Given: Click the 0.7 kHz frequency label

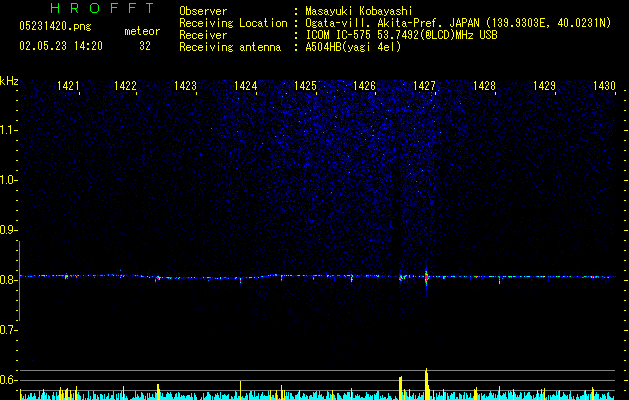Looking at the screenshot, I should coord(7,330).
